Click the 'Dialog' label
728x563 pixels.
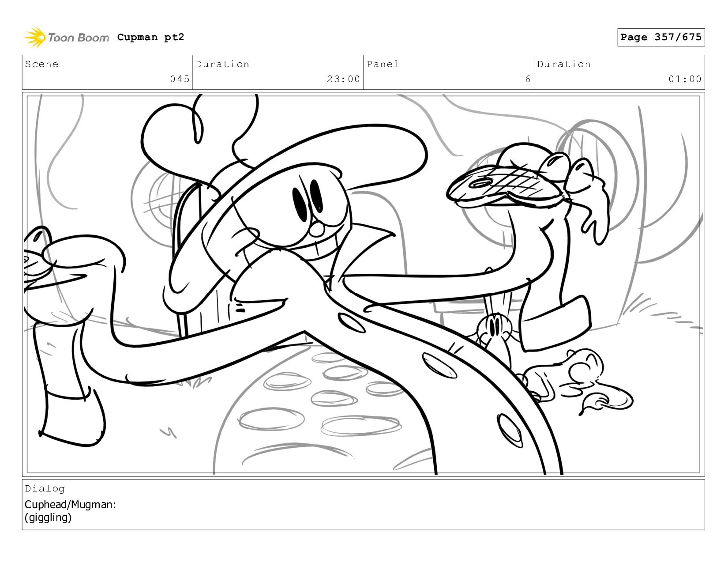[45, 488]
